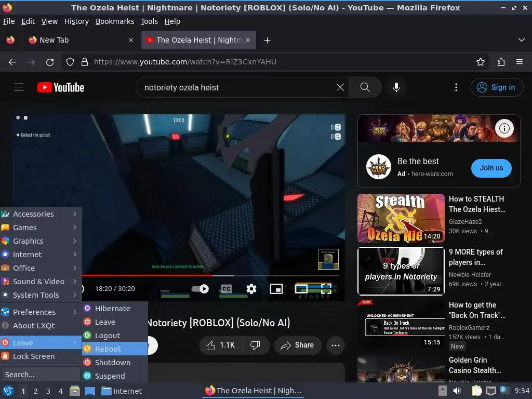Select Hibernate from the Leave submenu
This screenshot has width=532, height=399.
tap(115, 309)
